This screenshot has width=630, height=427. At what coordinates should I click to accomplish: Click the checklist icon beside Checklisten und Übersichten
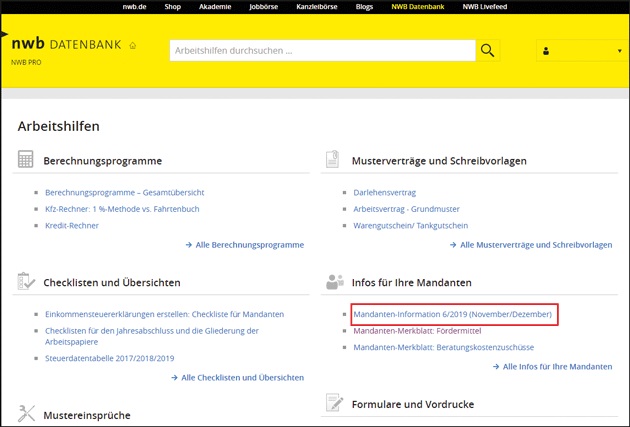(26, 282)
